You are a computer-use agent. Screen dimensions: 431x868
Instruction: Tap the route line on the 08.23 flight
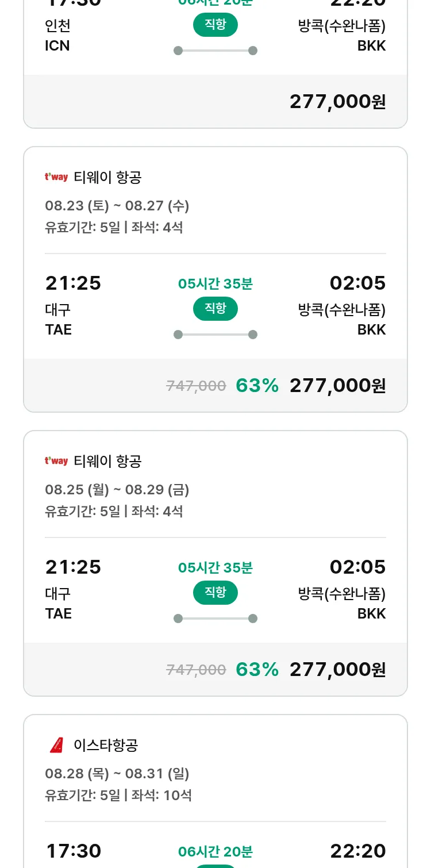(x=215, y=335)
